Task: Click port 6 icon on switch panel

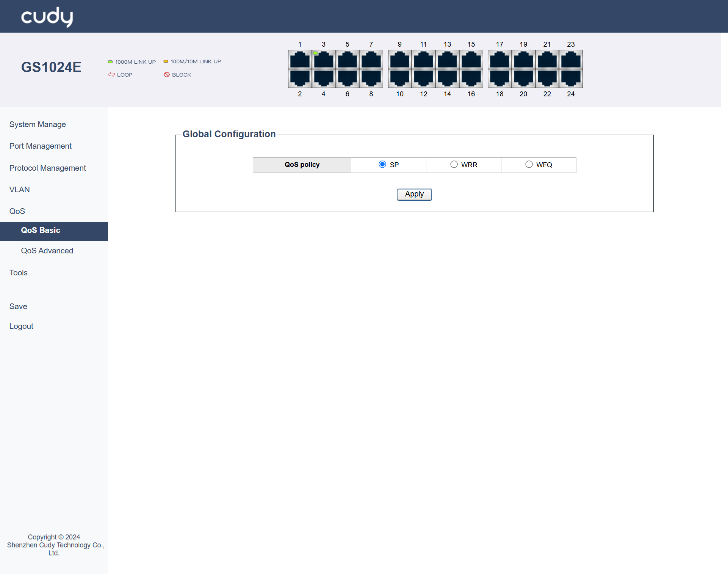Action: click(348, 78)
